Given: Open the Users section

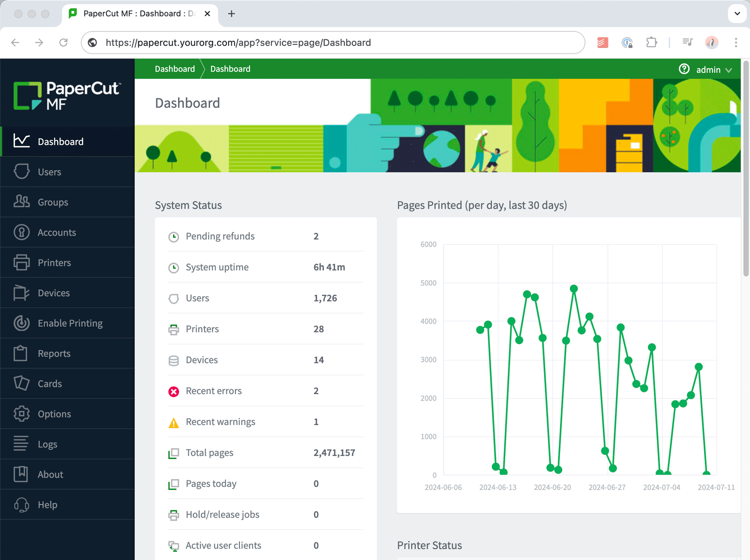Looking at the screenshot, I should coord(67,172).
